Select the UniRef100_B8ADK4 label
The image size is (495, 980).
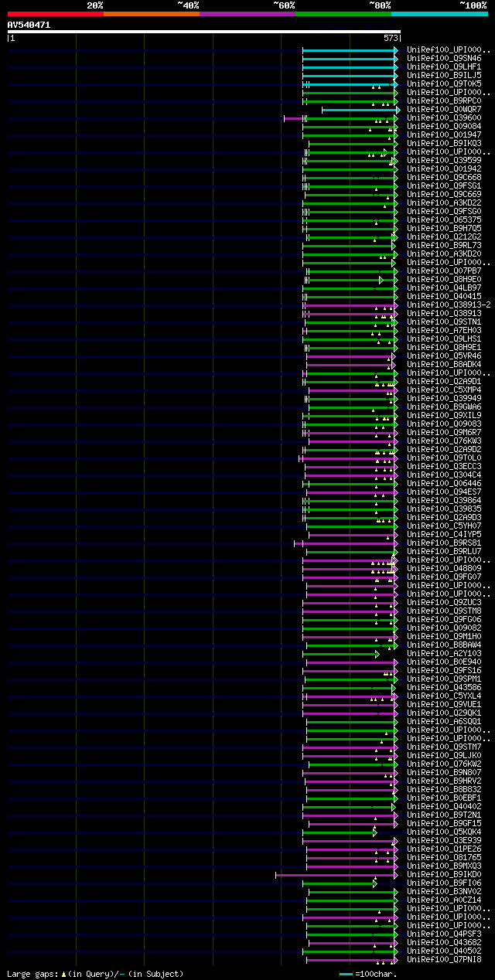(x=444, y=364)
